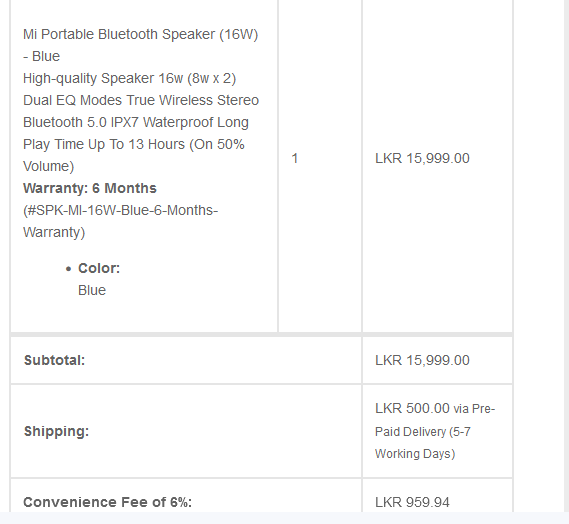Click the Color: label in item details
Image resolution: width=569 pixels, height=524 pixels.
click(x=99, y=269)
